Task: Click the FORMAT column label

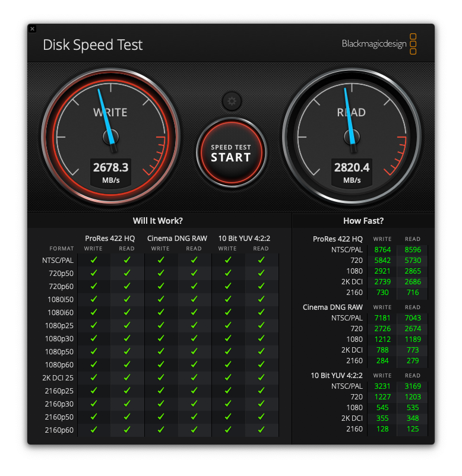Action: (62, 249)
